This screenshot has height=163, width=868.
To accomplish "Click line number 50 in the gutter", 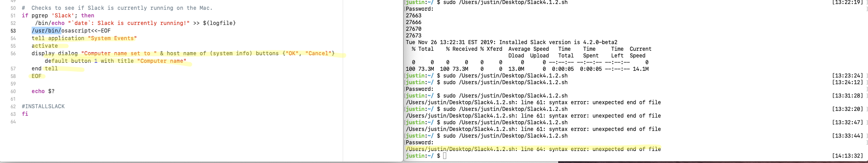I will click(x=13, y=8).
